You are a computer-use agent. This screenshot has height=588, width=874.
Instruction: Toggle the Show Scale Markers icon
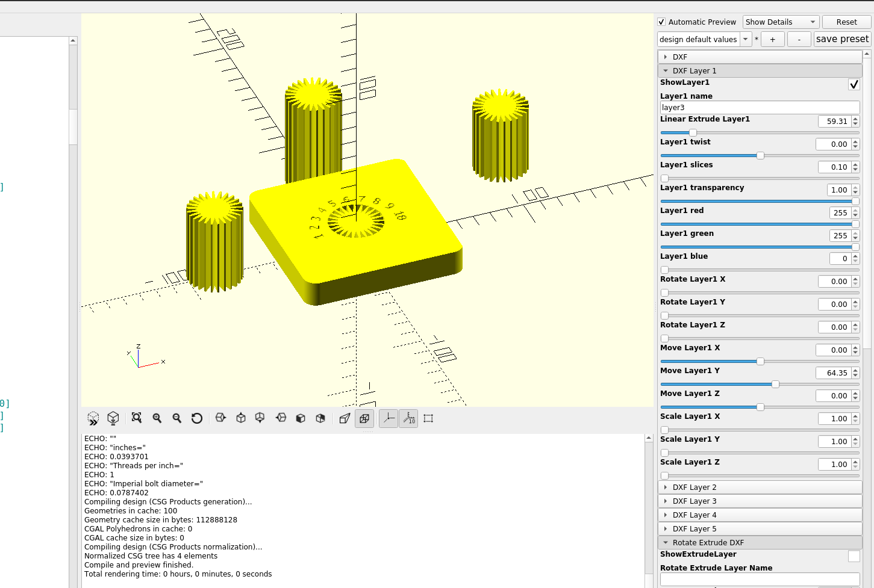click(408, 418)
